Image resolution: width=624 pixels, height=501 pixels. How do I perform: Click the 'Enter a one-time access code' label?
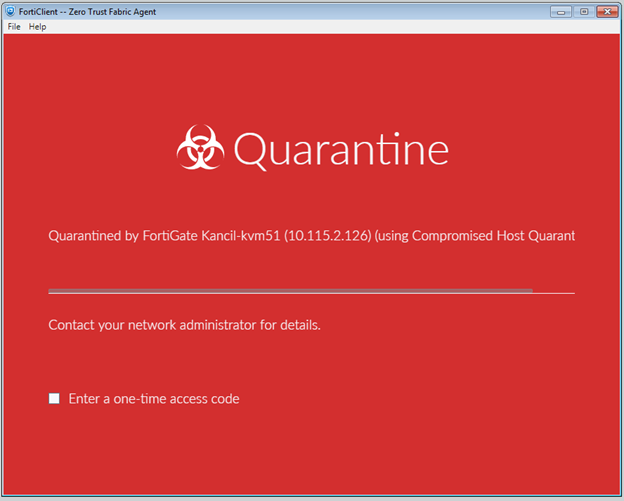(154, 398)
